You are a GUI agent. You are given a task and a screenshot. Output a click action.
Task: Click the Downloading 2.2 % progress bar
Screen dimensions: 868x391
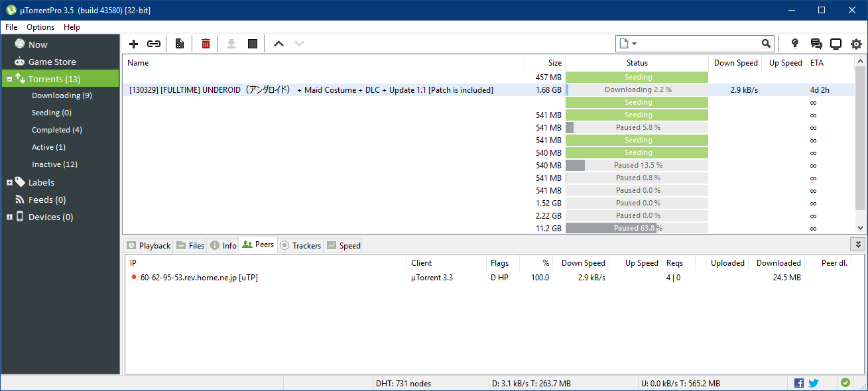pos(637,89)
